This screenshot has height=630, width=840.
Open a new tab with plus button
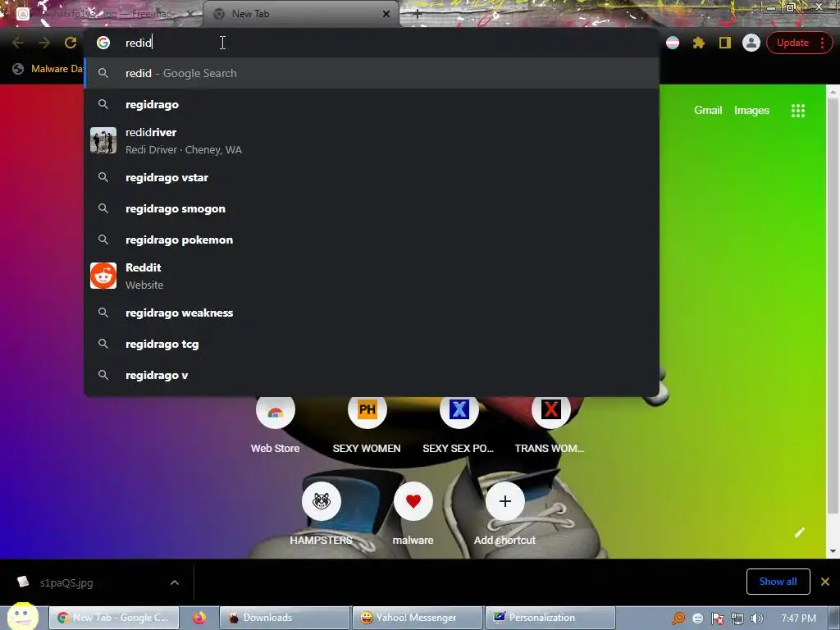click(x=418, y=15)
